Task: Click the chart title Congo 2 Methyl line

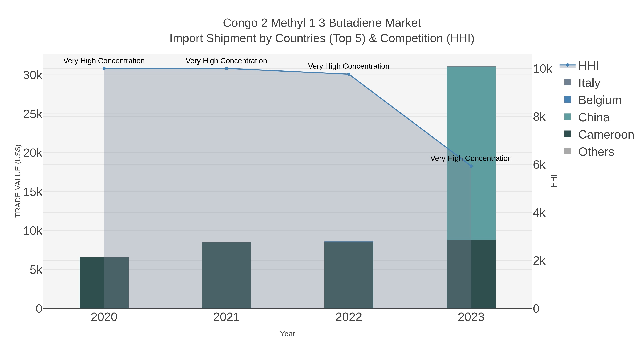Action: pos(322,23)
